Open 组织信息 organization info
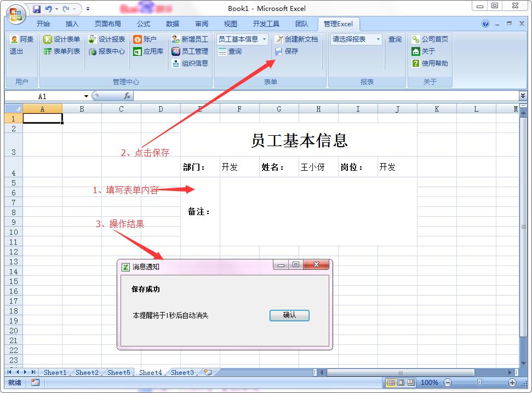 (190, 63)
